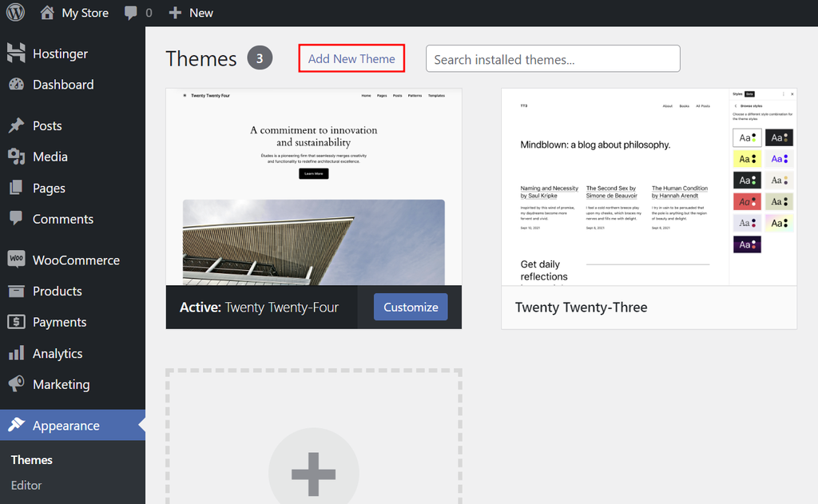Click the Comments speech-bubble icon in sidebar
Image resolution: width=818 pixels, height=504 pixels.
[x=16, y=219]
